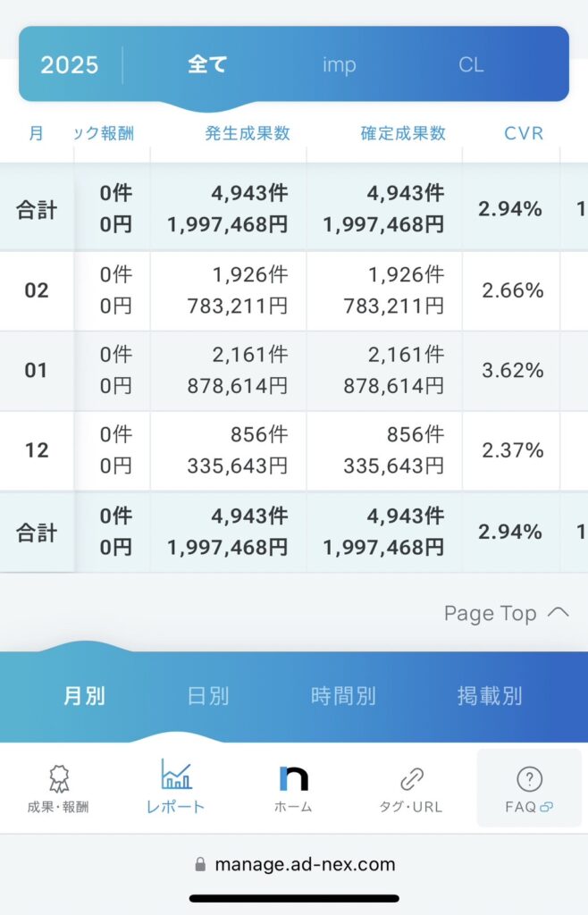Tap the lock icon beside manage.ad-nex.com
Screen dimensions: 588x915
[200, 864]
